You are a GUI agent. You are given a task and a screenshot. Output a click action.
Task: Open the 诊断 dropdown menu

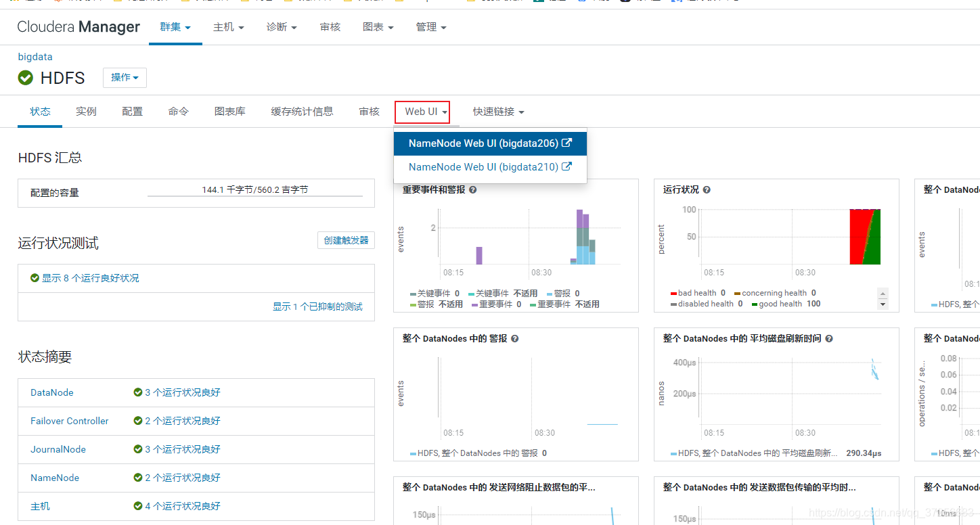[x=282, y=27]
